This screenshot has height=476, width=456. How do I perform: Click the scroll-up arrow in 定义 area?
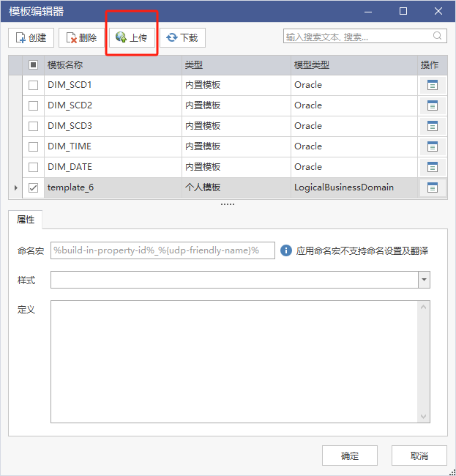pyautogui.click(x=424, y=308)
